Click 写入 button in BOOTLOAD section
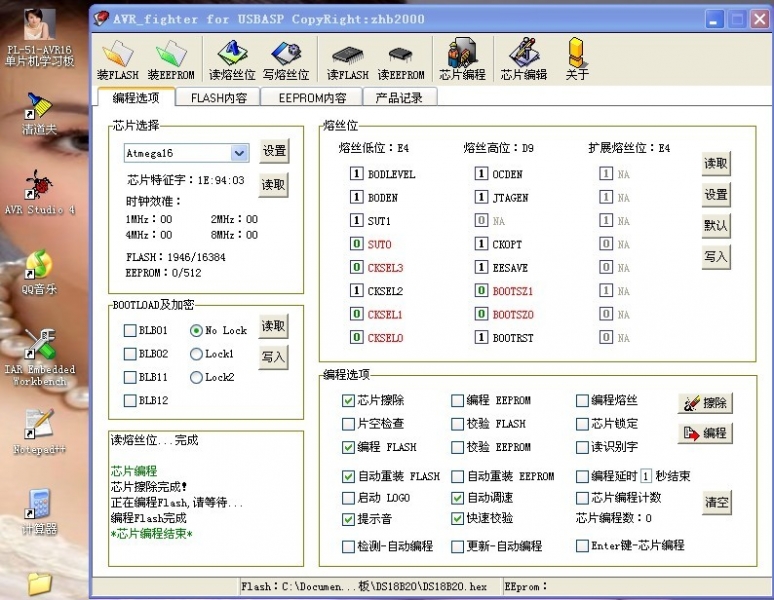Image resolution: width=774 pixels, height=600 pixels. click(x=273, y=357)
